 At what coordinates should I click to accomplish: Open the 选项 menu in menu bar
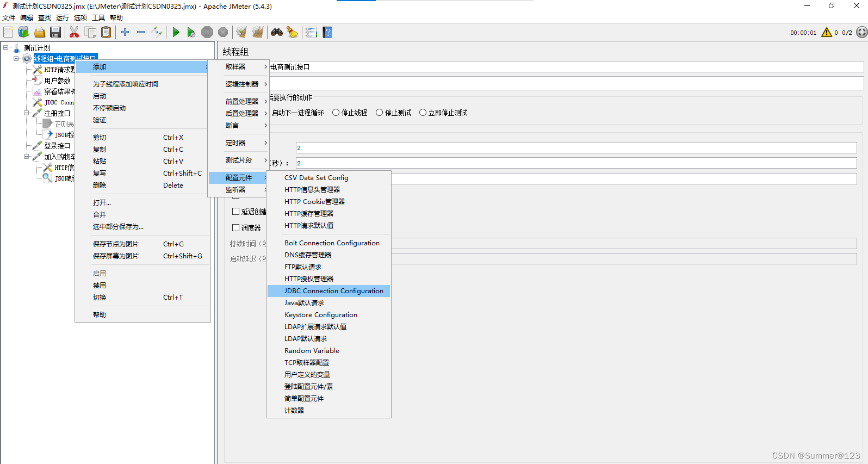(80, 18)
